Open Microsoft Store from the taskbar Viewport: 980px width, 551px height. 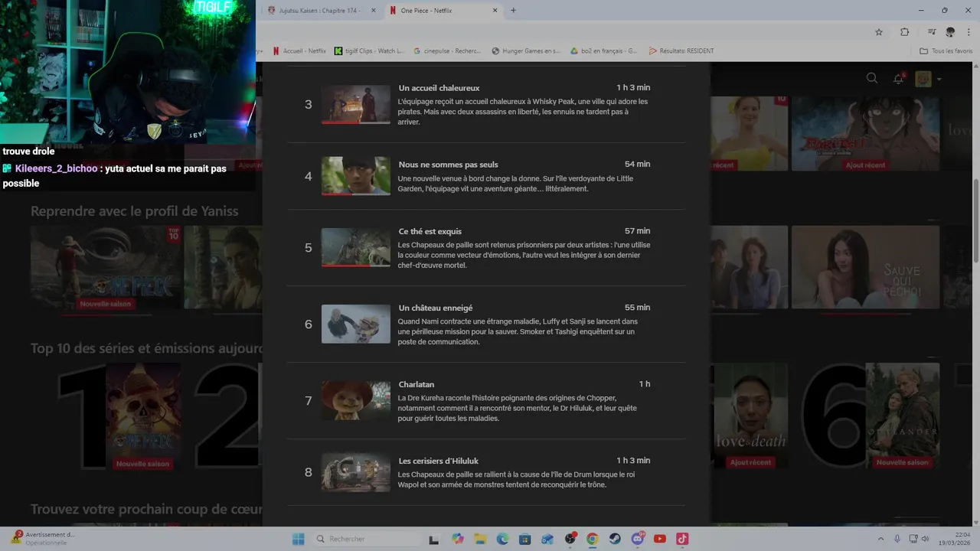[525, 539]
